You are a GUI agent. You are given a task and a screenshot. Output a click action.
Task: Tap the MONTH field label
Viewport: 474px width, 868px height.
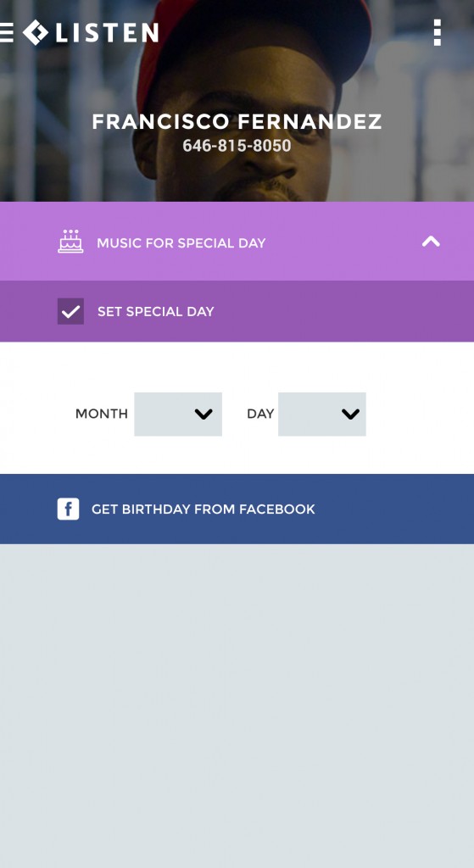point(102,414)
